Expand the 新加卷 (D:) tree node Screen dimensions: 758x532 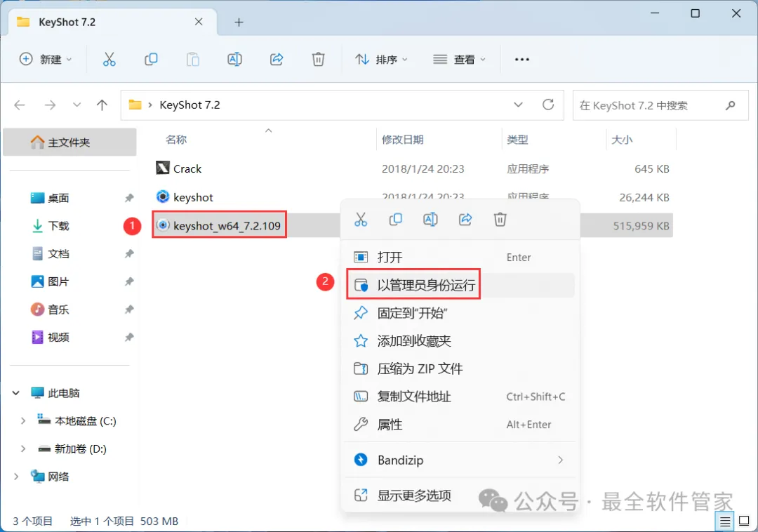click(x=22, y=449)
